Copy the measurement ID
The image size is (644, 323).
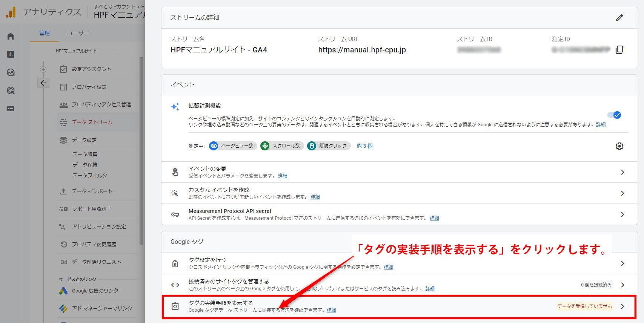619,50
